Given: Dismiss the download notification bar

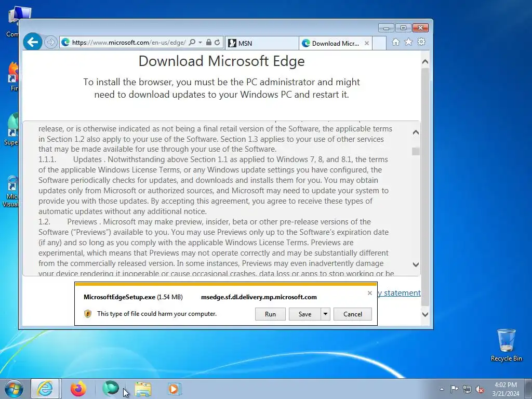Looking at the screenshot, I should click(x=370, y=293).
